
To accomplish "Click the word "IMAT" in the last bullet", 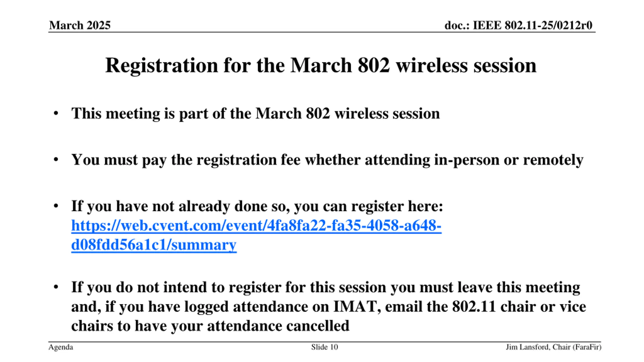I will pos(357,307).
